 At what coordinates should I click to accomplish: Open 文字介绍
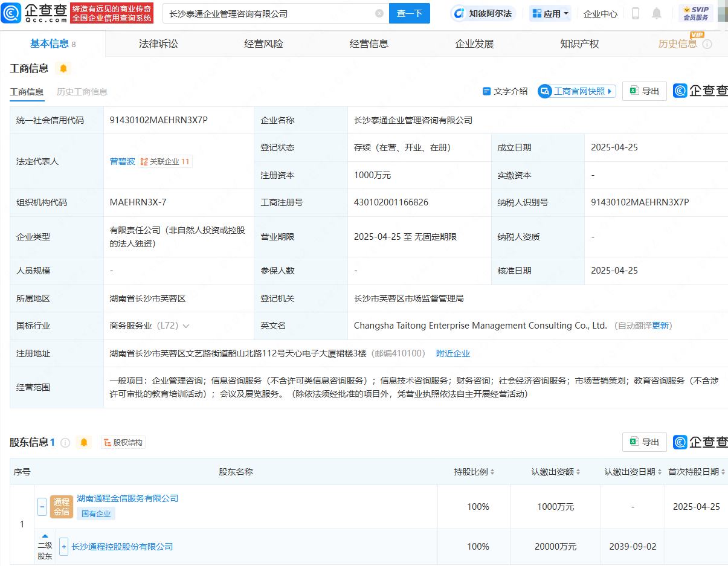point(505,91)
